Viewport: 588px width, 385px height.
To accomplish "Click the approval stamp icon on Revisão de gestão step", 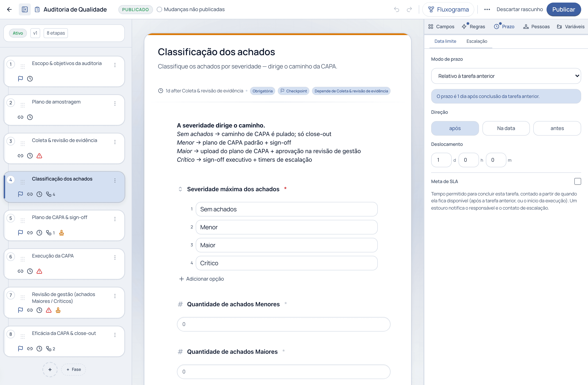I will (58, 310).
